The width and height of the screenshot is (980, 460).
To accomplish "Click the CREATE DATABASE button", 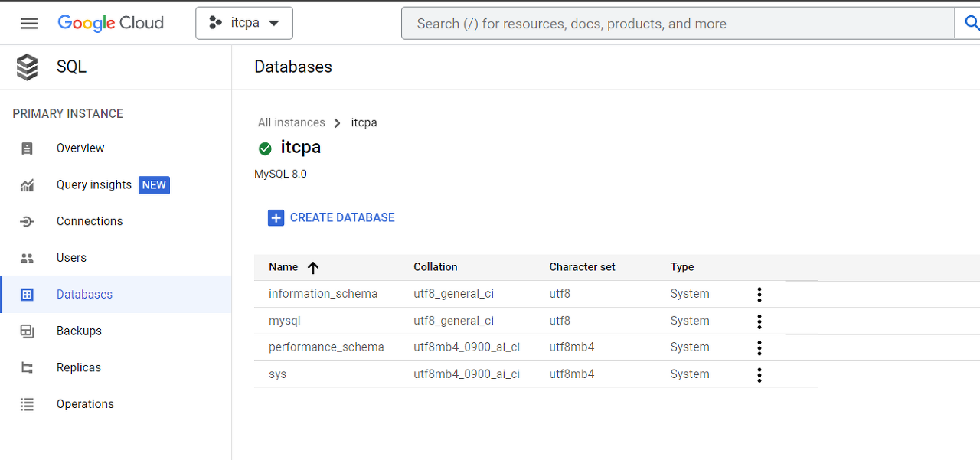I will 332,218.
